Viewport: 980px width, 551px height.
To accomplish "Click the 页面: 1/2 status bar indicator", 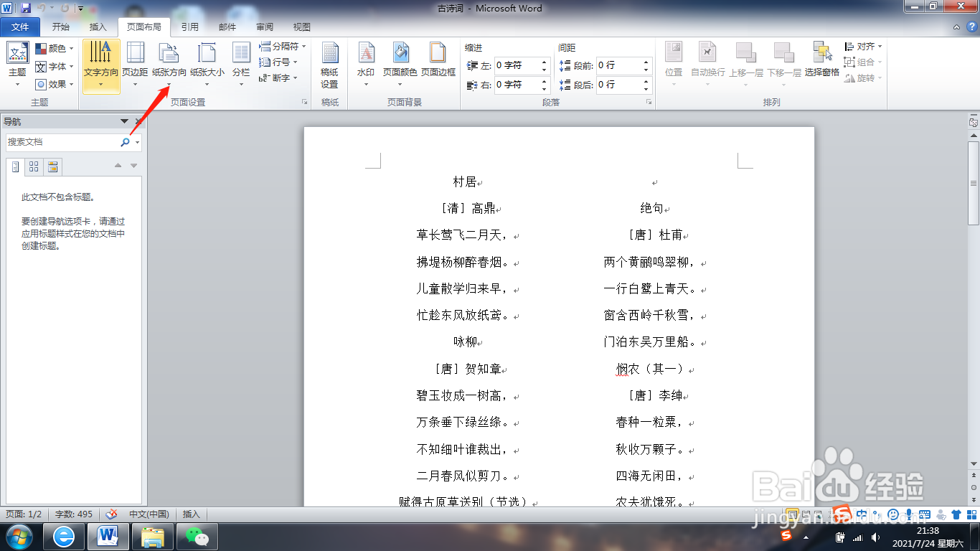I will tap(24, 514).
